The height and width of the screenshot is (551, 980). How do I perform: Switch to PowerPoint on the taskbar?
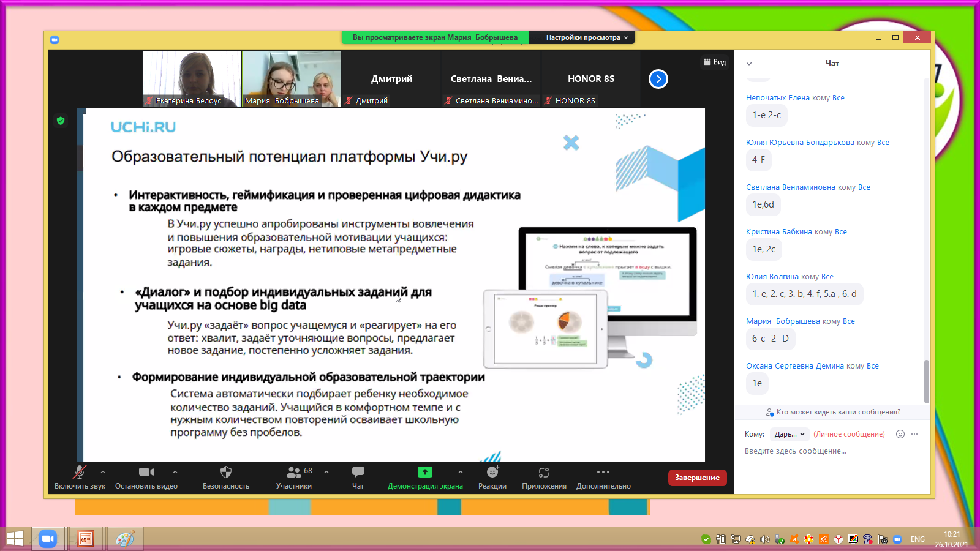[x=86, y=539]
